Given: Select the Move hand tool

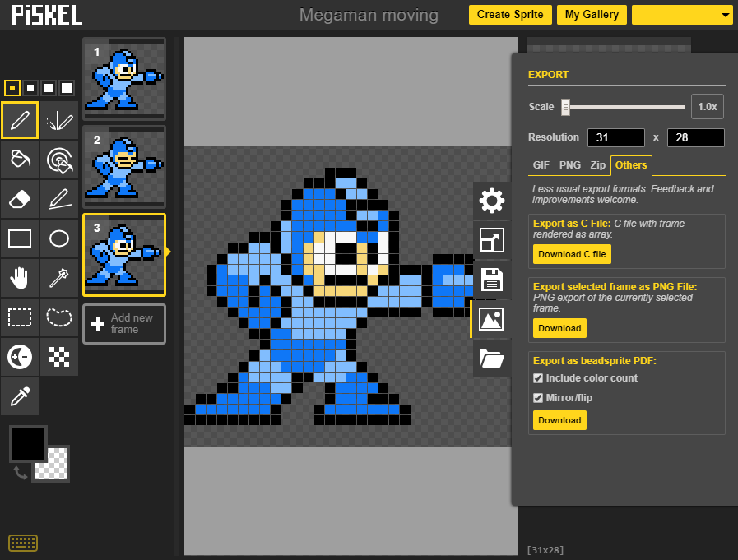Looking at the screenshot, I should point(20,278).
